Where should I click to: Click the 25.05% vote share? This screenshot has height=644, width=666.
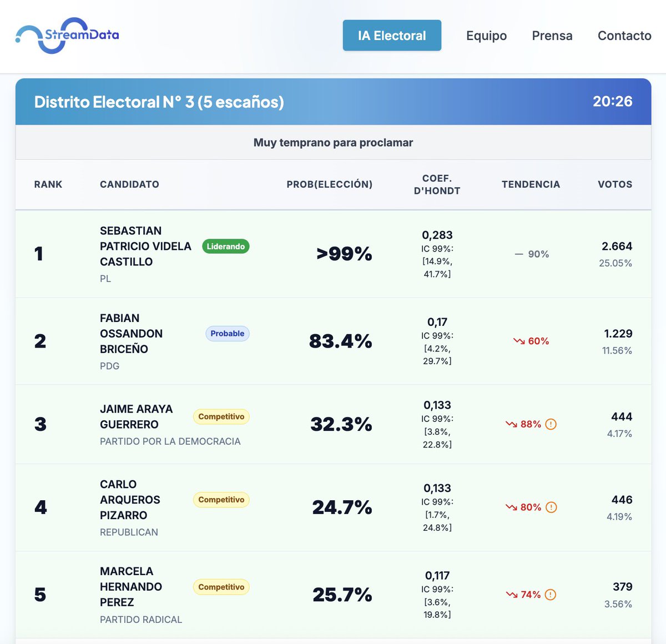615,263
